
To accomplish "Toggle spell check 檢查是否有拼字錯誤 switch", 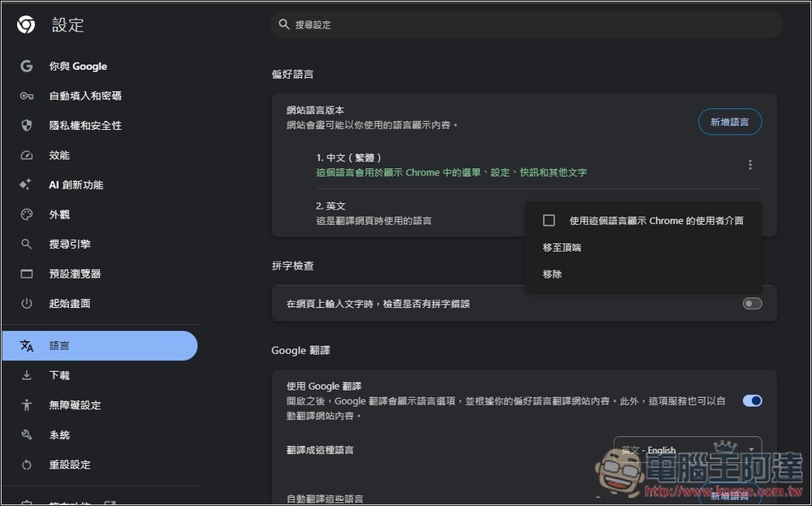I will pyautogui.click(x=752, y=304).
